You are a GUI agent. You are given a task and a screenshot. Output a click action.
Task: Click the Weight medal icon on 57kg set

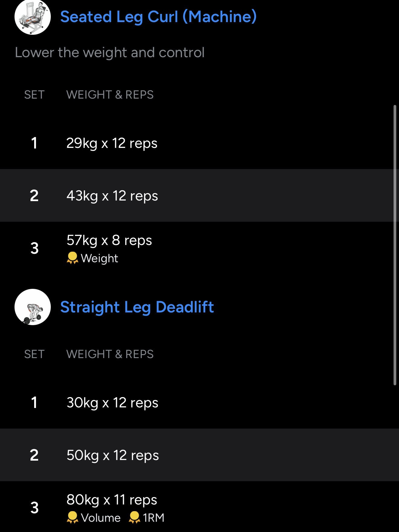tap(72, 258)
